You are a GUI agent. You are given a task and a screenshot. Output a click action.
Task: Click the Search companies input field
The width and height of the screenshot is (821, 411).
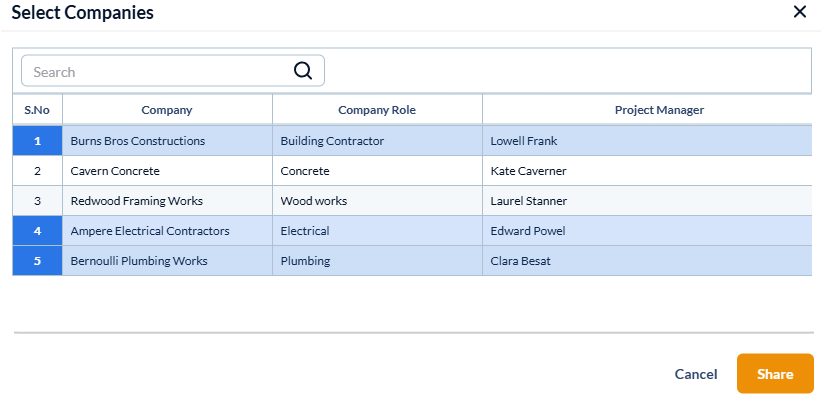point(158,71)
